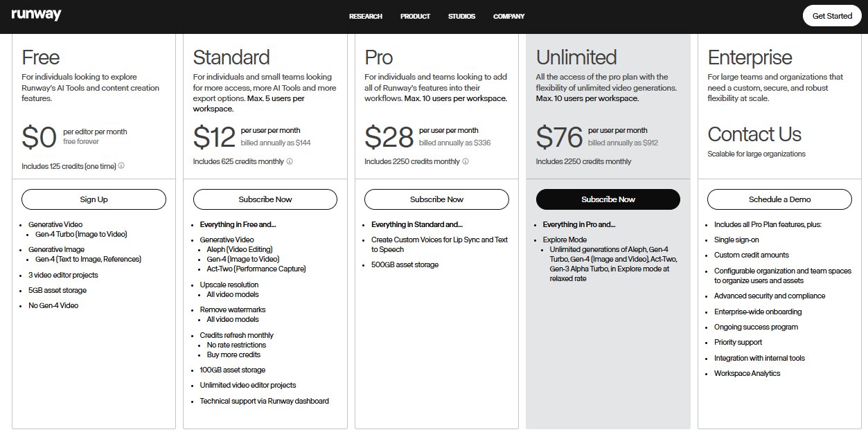This screenshot has width=868, height=432.
Task: Open the Research menu
Action: [366, 16]
